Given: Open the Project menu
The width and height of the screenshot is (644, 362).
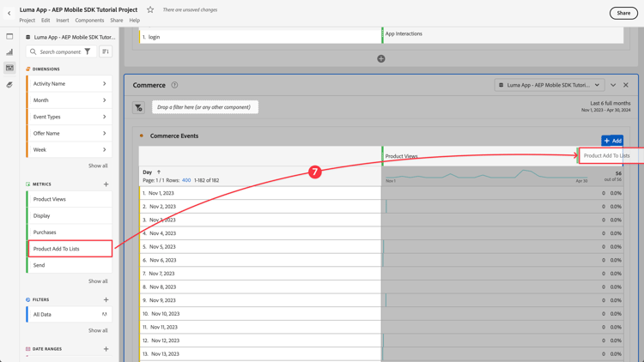Looking at the screenshot, I should (27, 20).
